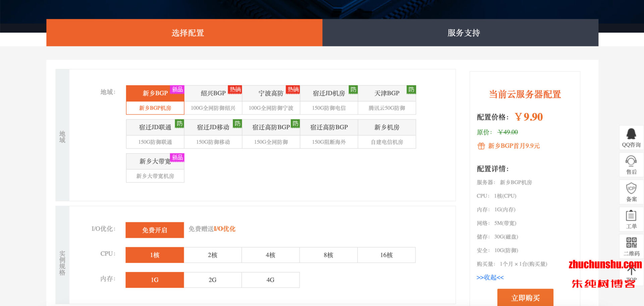Click 储存: 30G(磁盘) detail line
The width and height of the screenshot is (644, 306).
pos(497,237)
